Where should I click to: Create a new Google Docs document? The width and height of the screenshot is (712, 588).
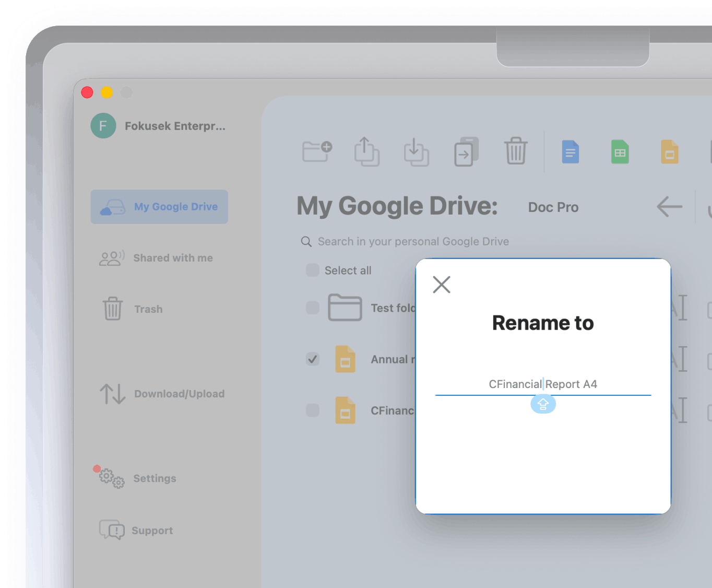(x=570, y=152)
